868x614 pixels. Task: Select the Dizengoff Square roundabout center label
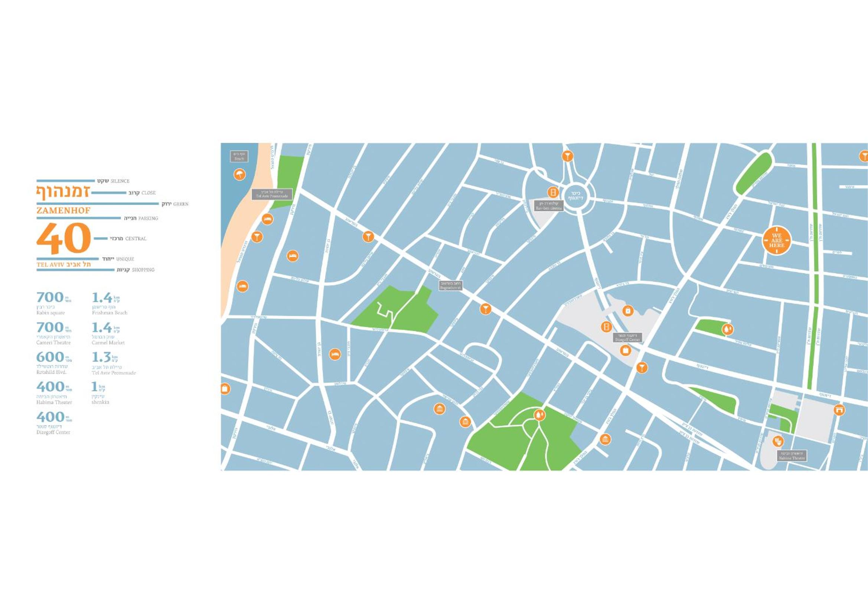pyautogui.click(x=575, y=196)
